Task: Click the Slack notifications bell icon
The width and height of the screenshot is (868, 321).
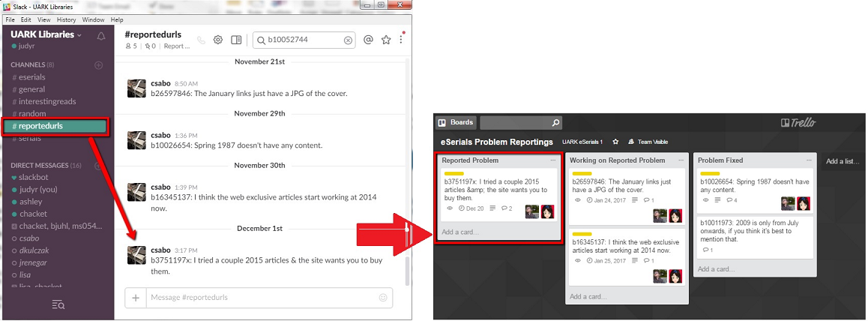Action: click(100, 37)
